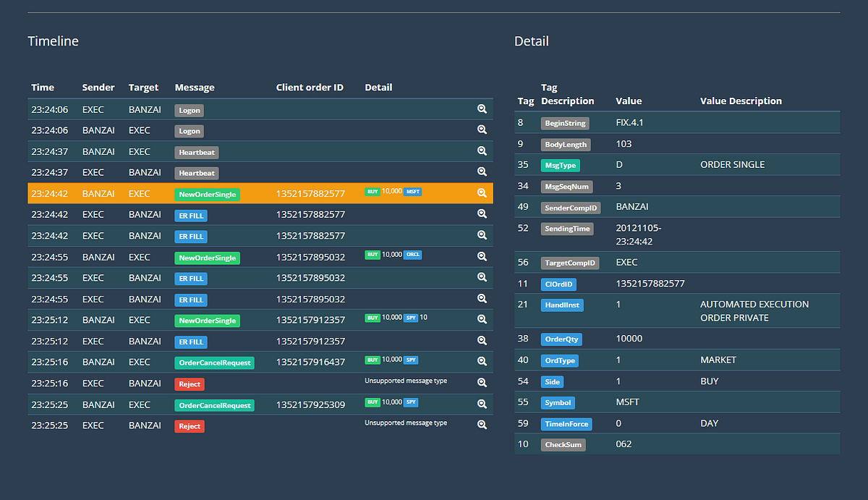Select the MSFT symbol badge
The height and width of the screenshot is (500, 868).
pos(412,192)
